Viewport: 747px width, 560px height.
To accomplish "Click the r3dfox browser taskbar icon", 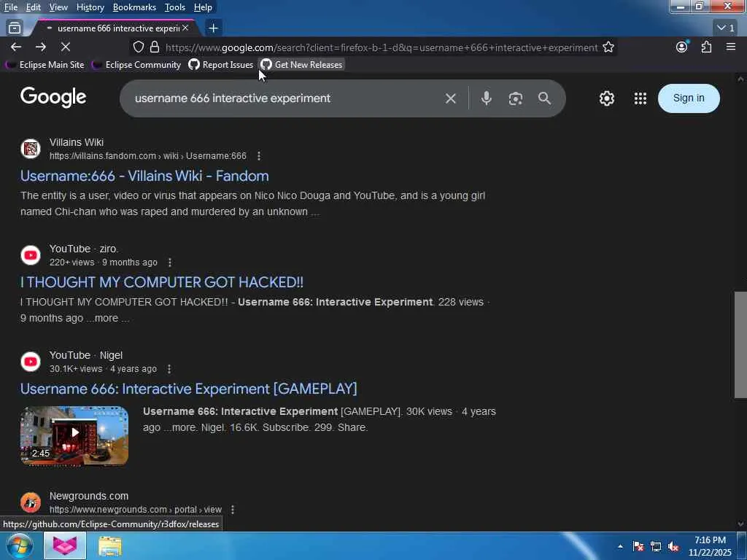I will [x=65, y=546].
